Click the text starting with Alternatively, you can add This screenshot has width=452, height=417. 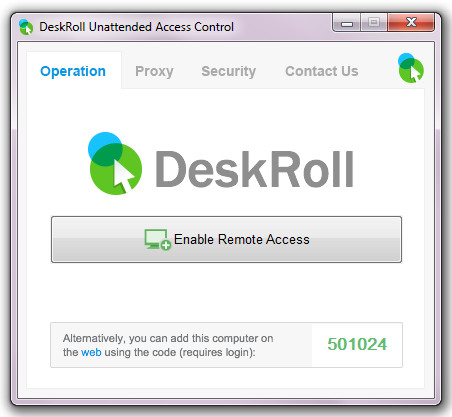pyautogui.click(x=168, y=345)
